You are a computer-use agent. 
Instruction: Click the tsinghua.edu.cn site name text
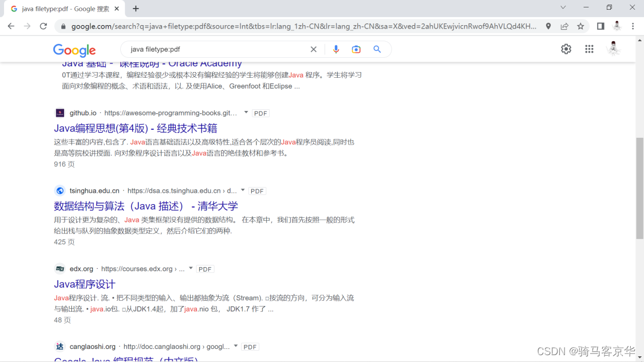94,191
